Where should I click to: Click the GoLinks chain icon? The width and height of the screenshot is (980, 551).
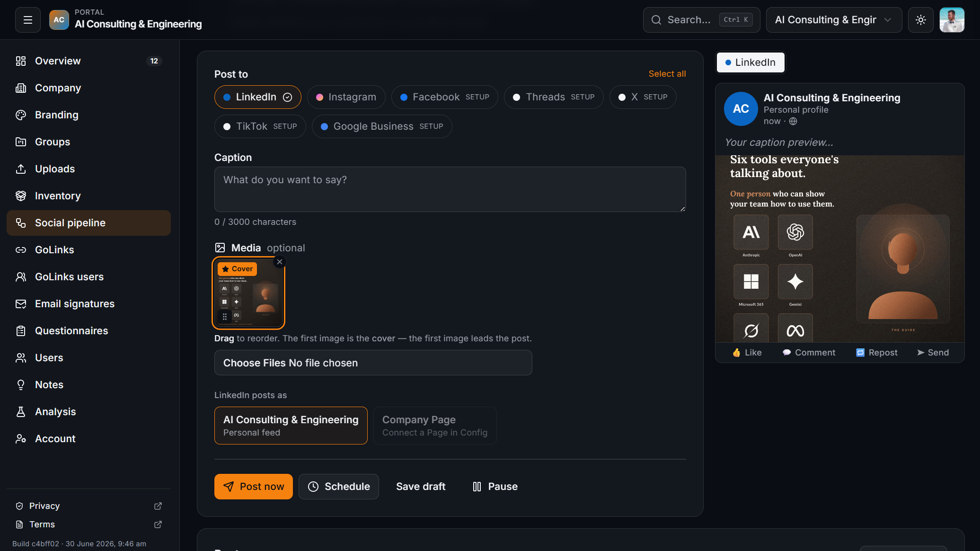click(21, 250)
